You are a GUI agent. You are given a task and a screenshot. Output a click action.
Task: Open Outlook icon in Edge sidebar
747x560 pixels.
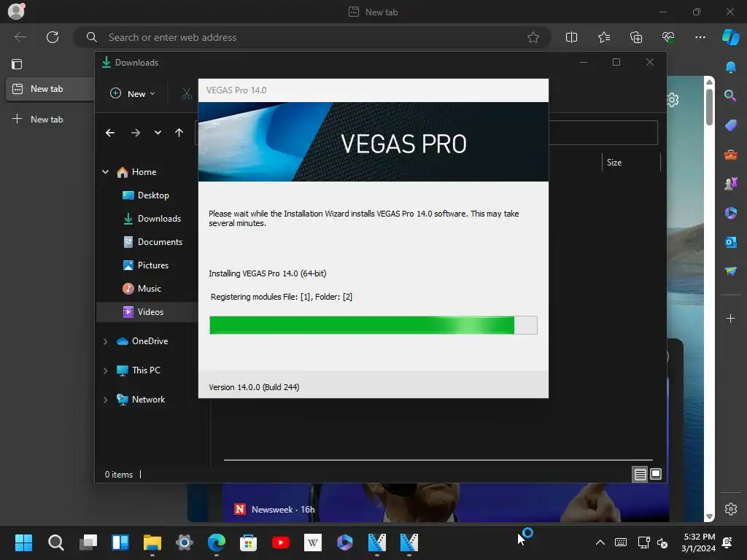pyautogui.click(x=731, y=242)
